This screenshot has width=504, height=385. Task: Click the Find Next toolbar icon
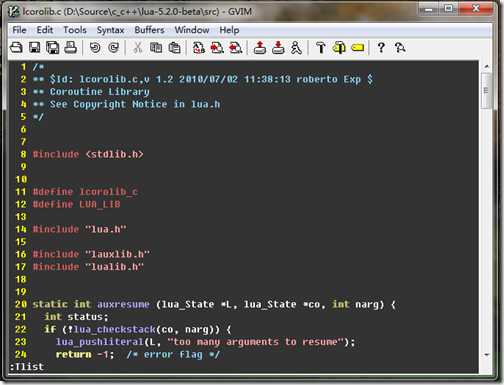pos(217,48)
